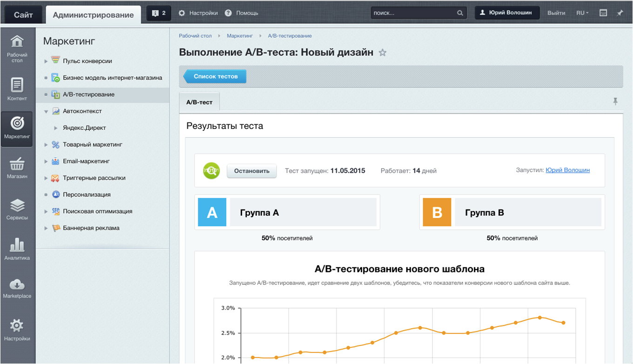Click the notifications badge showing 2
633x364 pixels.
(x=159, y=13)
